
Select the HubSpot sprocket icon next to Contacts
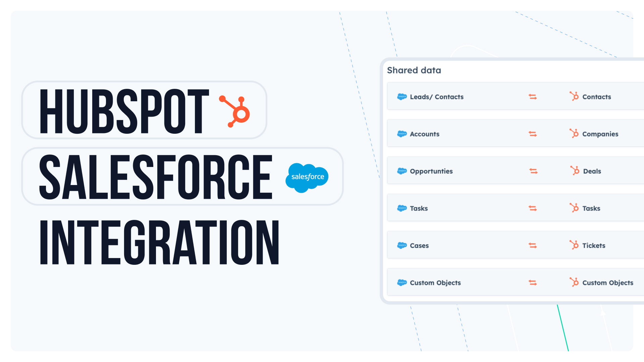[574, 97]
